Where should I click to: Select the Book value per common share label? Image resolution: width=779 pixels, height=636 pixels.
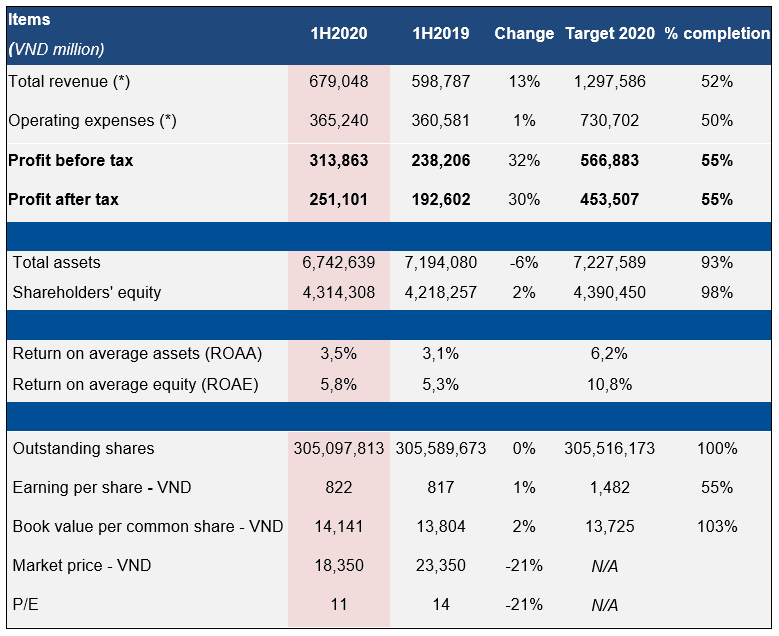(147, 526)
